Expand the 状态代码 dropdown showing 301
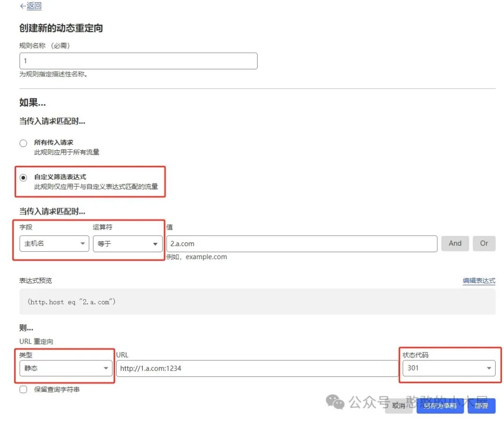 (449, 368)
